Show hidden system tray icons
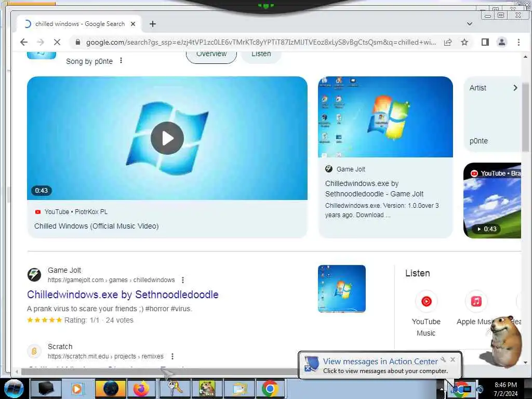 point(442,389)
